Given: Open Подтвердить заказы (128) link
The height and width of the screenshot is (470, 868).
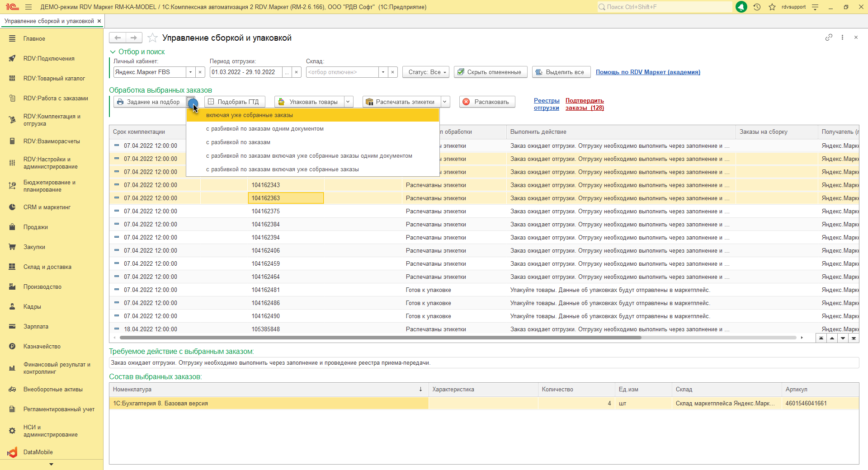Looking at the screenshot, I should point(585,104).
